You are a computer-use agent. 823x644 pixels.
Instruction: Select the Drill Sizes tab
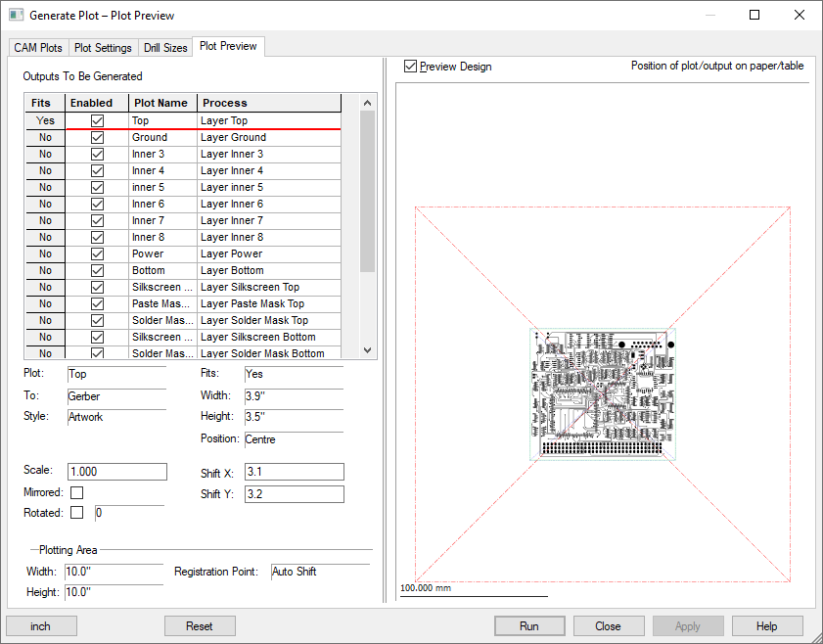pyautogui.click(x=165, y=48)
